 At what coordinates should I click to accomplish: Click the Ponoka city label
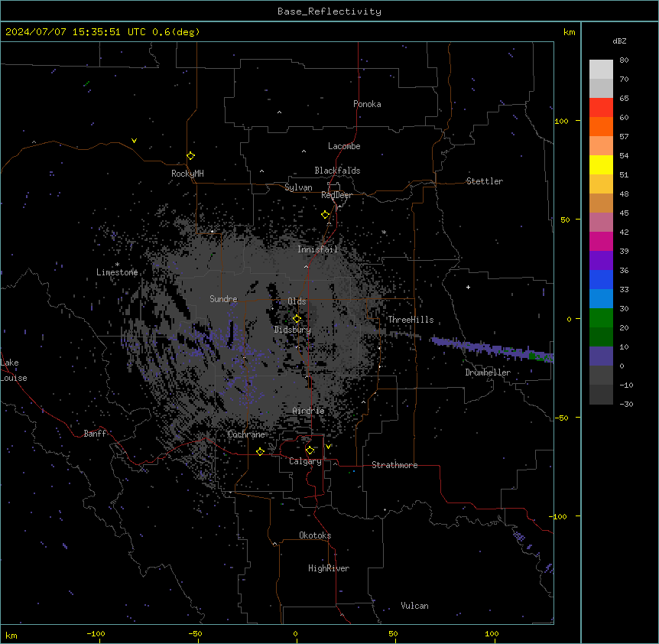tap(367, 104)
